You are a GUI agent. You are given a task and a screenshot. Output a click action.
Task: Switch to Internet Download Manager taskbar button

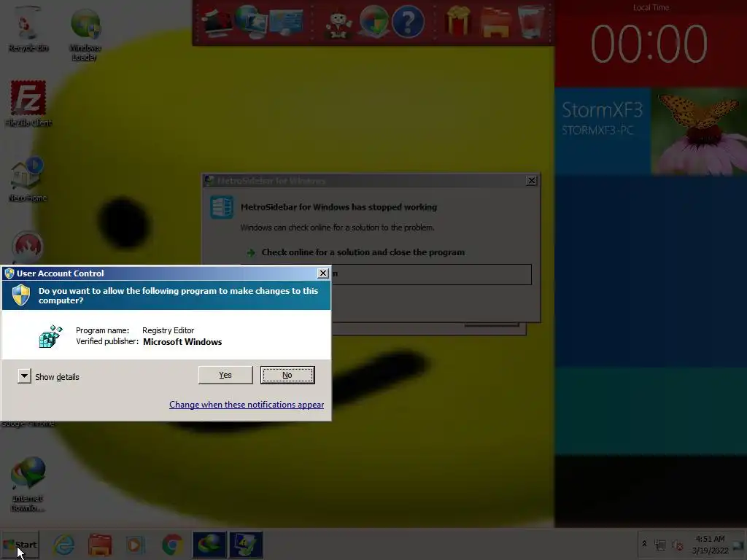[x=209, y=544]
